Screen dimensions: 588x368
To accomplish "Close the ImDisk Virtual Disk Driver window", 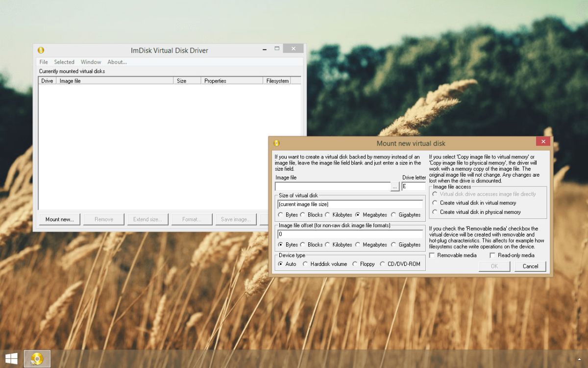I will click(x=294, y=49).
